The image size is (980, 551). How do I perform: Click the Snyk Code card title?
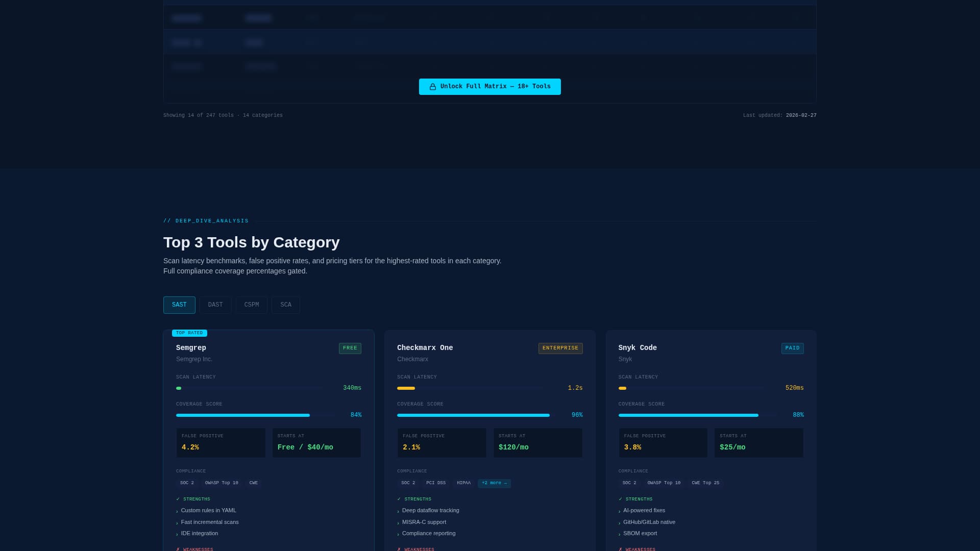[638, 348]
